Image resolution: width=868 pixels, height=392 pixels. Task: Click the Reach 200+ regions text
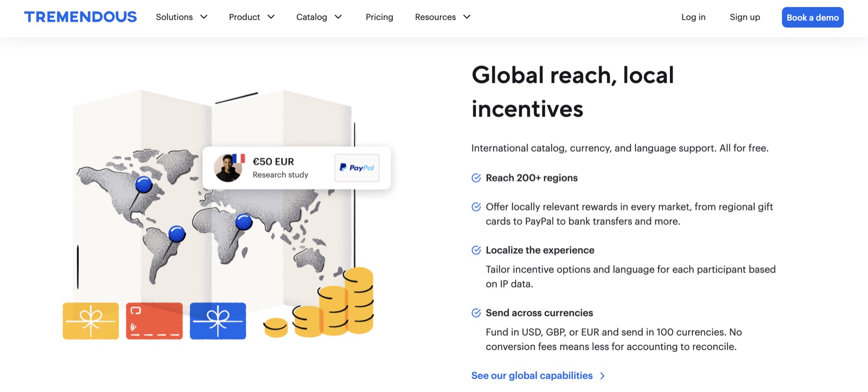click(x=532, y=178)
